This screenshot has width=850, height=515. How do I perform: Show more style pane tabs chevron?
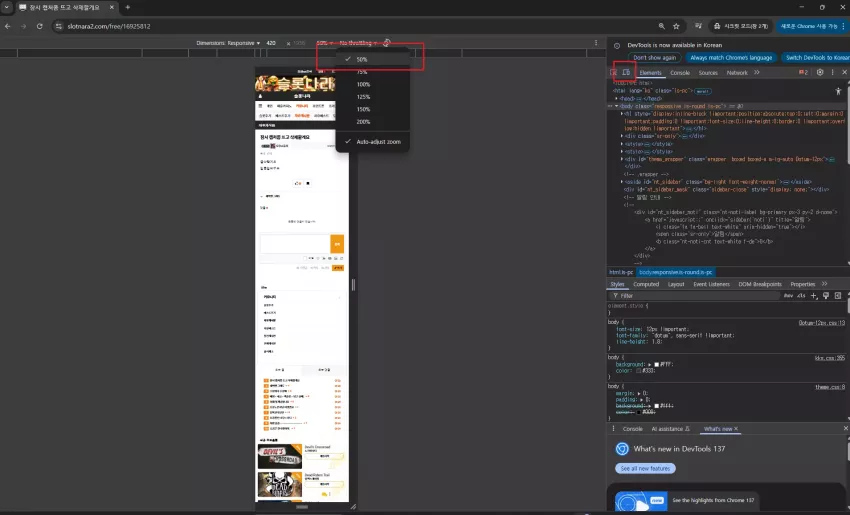pos(825,284)
